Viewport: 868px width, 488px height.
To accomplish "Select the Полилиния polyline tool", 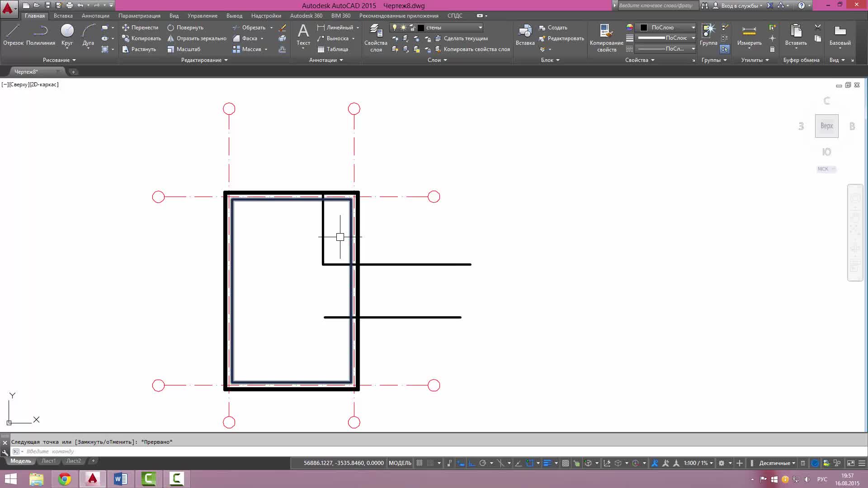I will click(41, 35).
